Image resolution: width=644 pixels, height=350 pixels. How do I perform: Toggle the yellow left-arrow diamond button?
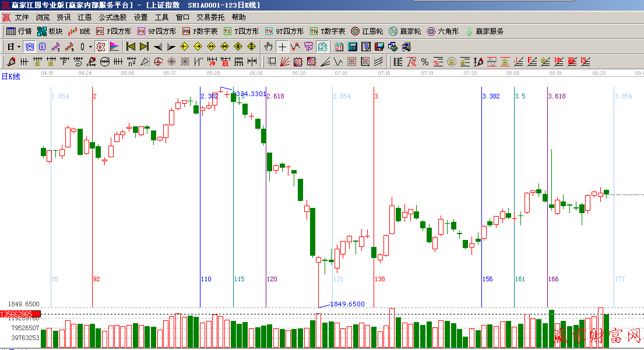click(184, 47)
